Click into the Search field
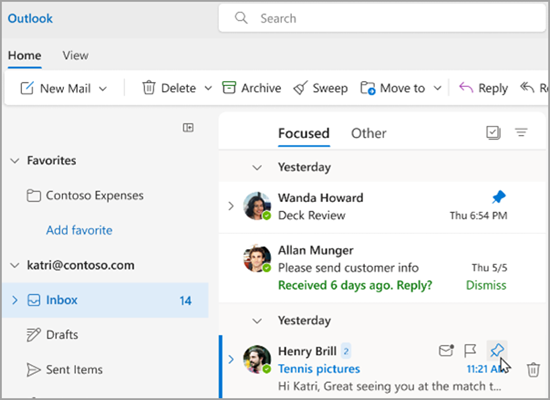The image size is (550, 400). (382, 18)
